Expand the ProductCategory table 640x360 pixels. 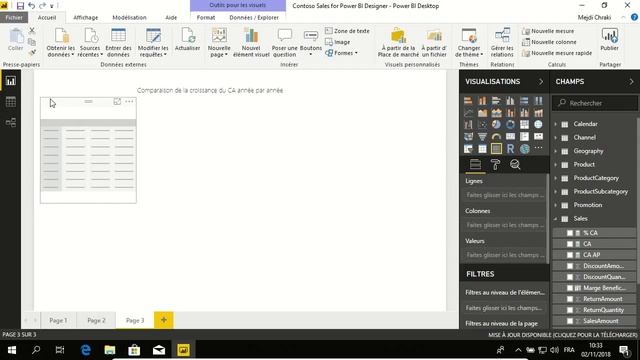[556, 178]
